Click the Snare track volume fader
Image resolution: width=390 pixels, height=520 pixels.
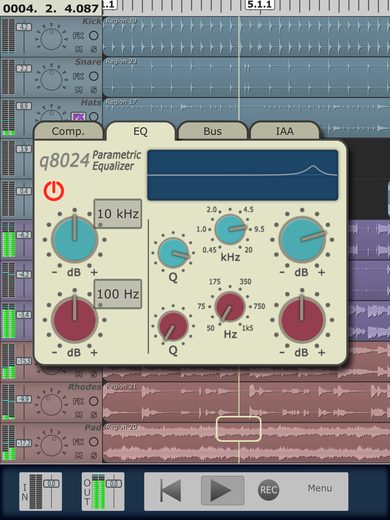(x=24, y=68)
